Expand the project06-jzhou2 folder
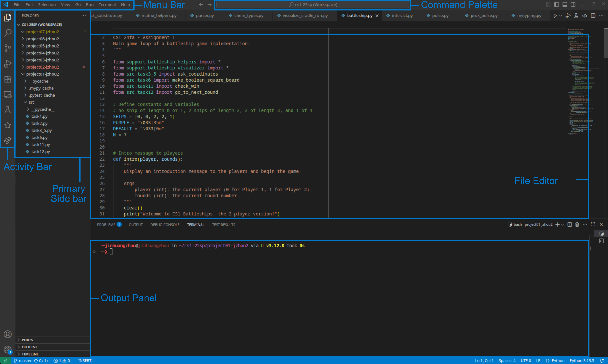This screenshot has width=608, height=364. (x=42, y=39)
